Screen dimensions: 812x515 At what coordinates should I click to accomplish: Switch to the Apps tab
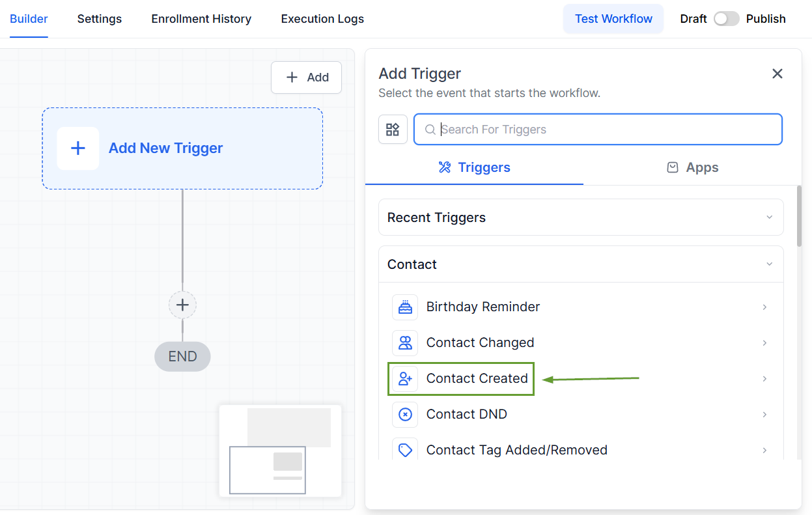coord(692,167)
